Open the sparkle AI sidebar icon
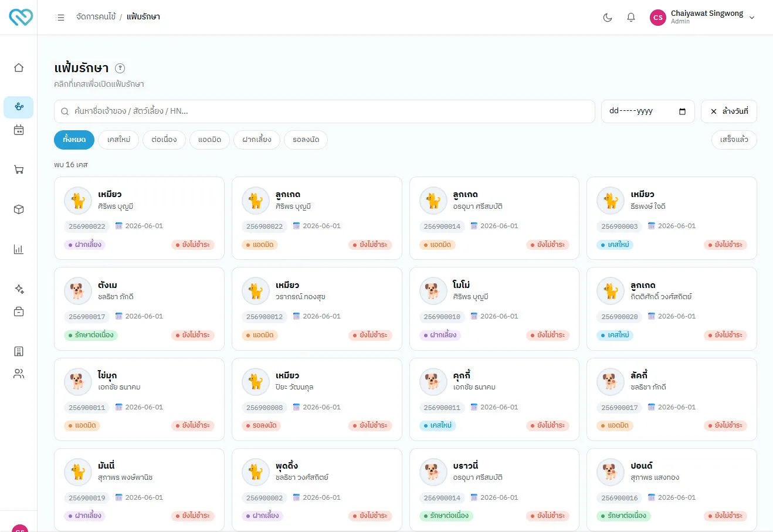The width and height of the screenshot is (773, 532). (19, 289)
